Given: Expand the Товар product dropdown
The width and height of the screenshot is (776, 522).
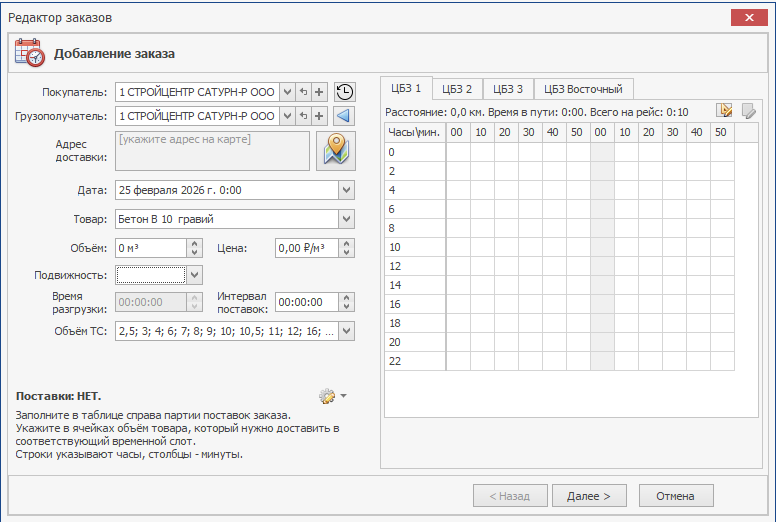Looking at the screenshot, I should pos(346,218).
